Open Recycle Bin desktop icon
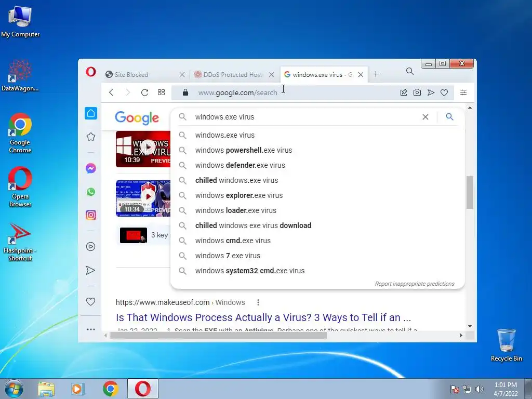This screenshot has height=399, width=532. pos(506,345)
